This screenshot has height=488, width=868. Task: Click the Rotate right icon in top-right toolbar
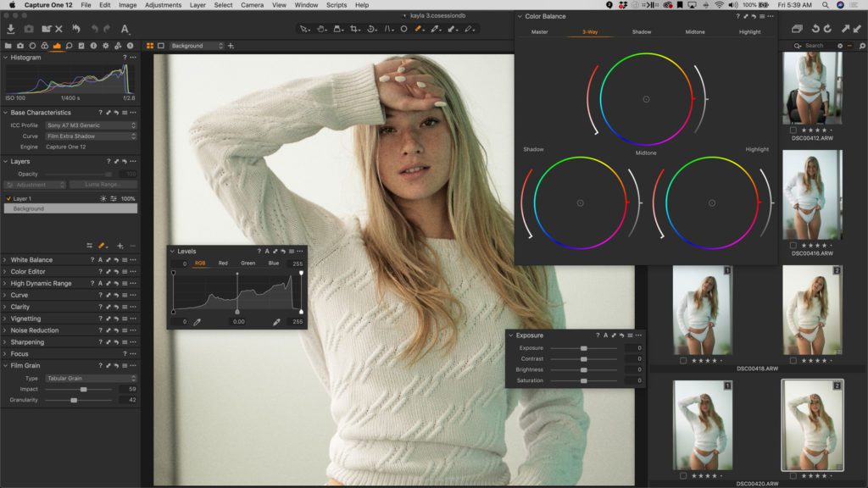coord(827,29)
